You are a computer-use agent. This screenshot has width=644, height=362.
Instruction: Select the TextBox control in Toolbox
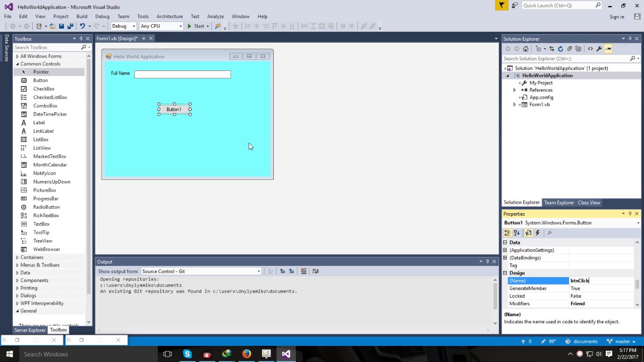pyautogui.click(x=49, y=224)
